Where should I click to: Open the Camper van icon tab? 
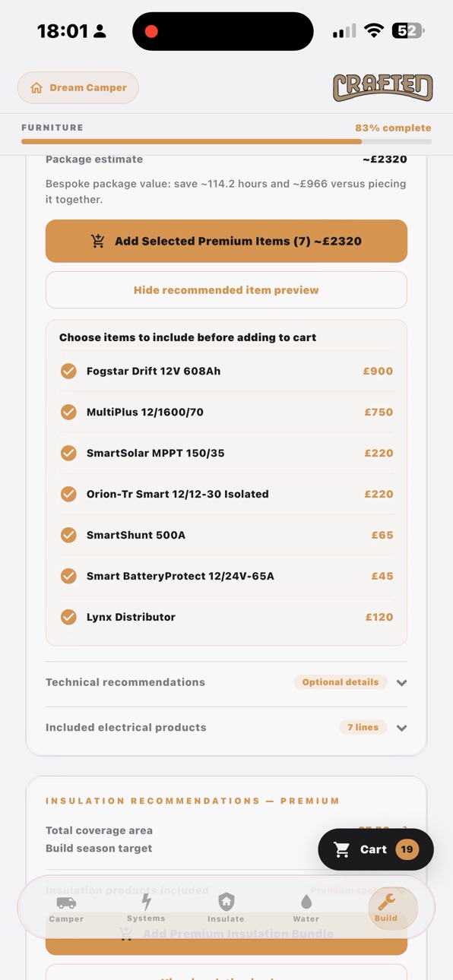66,903
